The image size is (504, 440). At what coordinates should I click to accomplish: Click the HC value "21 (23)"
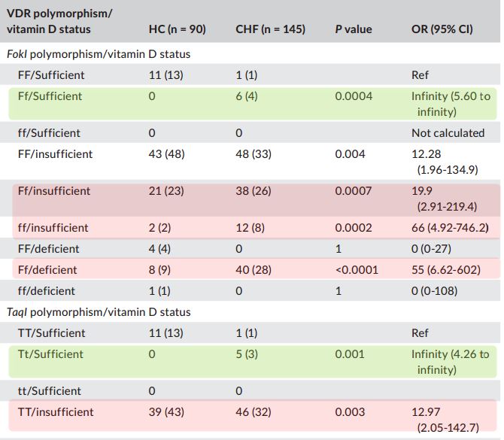point(165,191)
